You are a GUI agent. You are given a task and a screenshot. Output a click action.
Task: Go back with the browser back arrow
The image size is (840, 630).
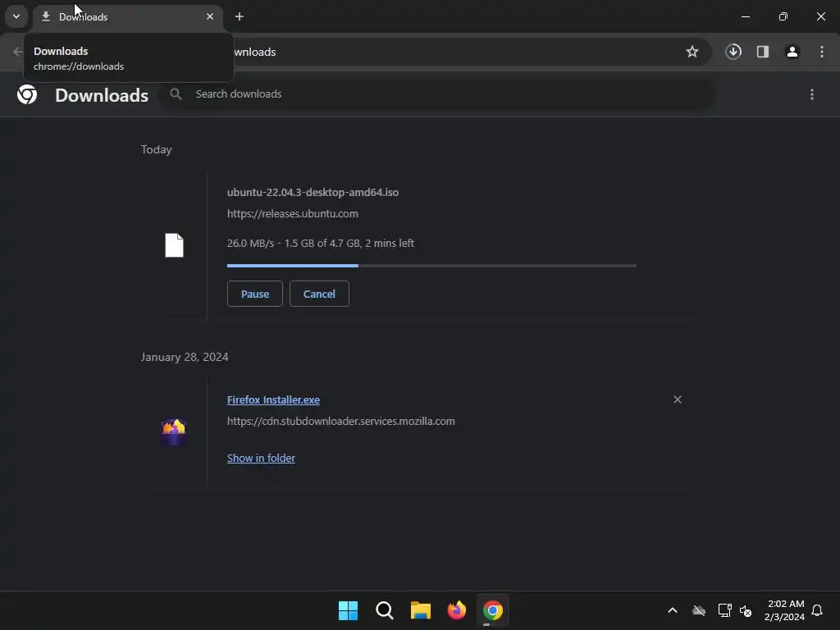pyautogui.click(x=18, y=52)
